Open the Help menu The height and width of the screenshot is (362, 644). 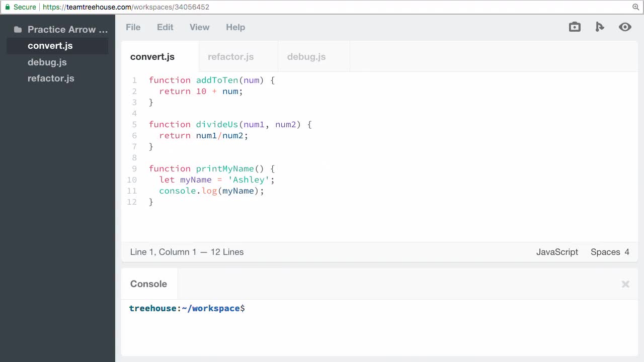click(235, 27)
